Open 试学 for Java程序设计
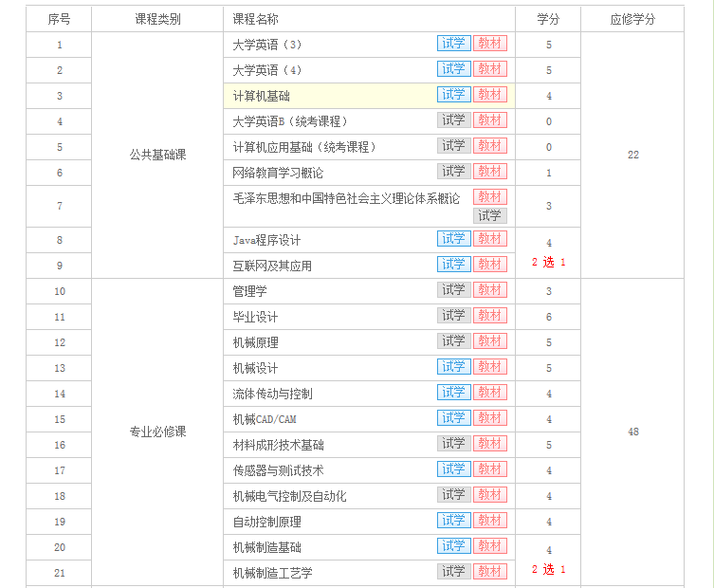Screen dimensions: 714x588 point(453,239)
